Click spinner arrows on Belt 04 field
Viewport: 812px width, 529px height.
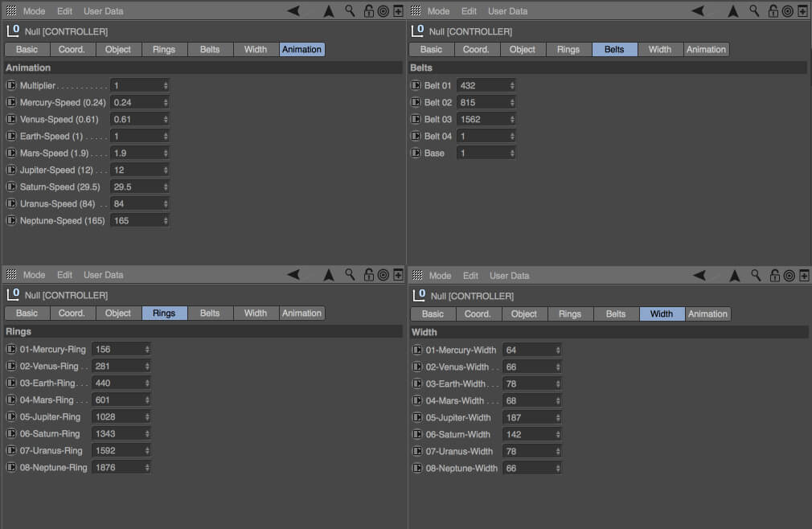coord(512,136)
